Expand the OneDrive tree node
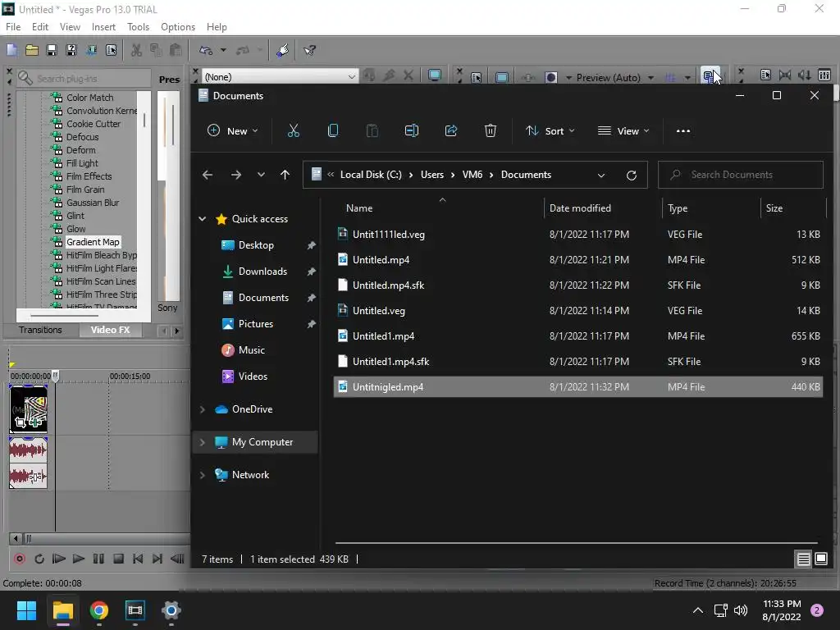840x630 pixels. pyautogui.click(x=203, y=409)
